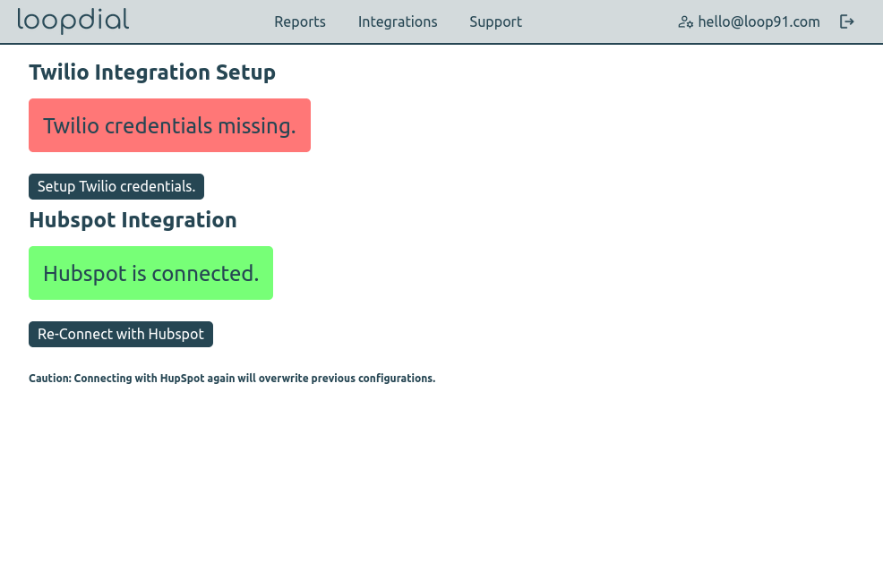
Task: Open the Reports menu item
Action: tap(300, 22)
